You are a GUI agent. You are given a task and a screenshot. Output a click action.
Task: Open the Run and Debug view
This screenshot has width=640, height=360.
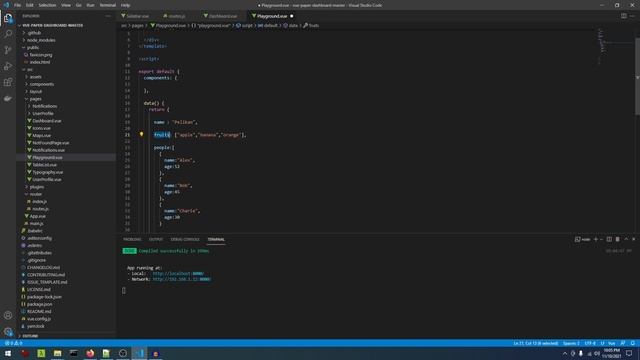[8, 66]
